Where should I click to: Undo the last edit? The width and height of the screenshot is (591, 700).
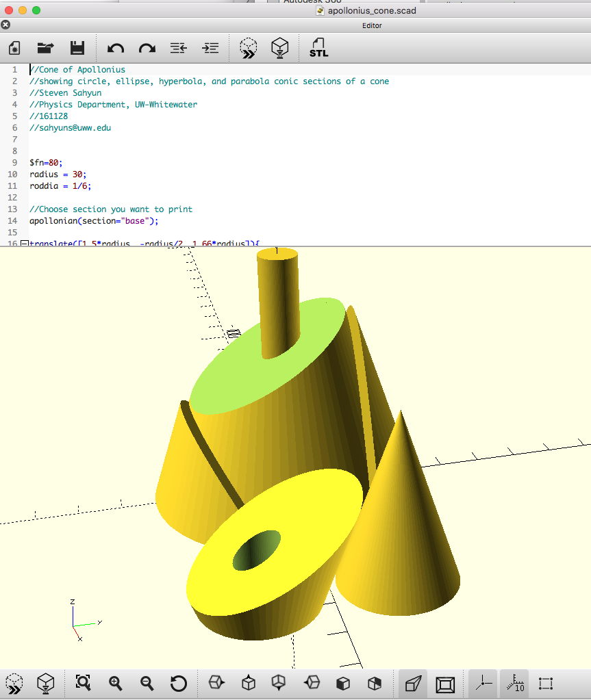116,48
